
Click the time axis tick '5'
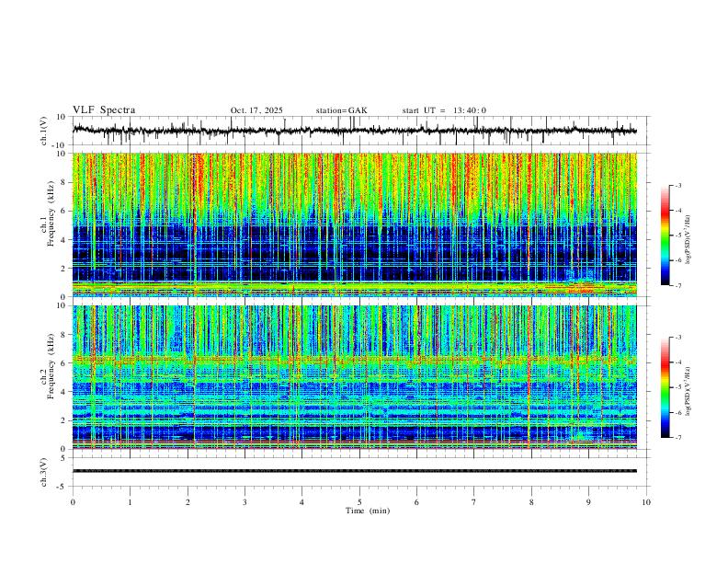[359, 502]
